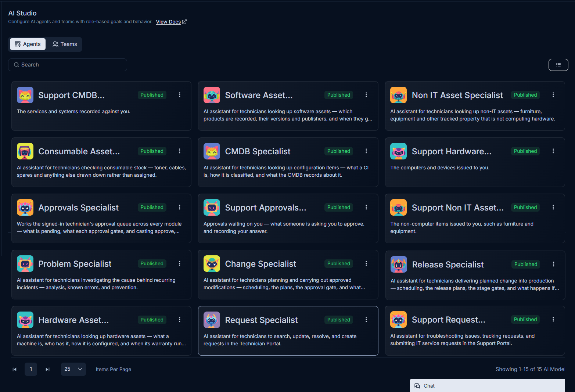Screen dimensions: 575x392
Task: Expand options menu for Support Request agent
Action: point(553,319)
